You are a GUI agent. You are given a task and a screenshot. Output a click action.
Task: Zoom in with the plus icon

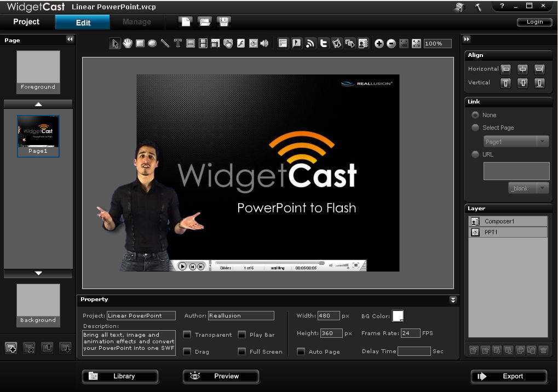(x=379, y=44)
